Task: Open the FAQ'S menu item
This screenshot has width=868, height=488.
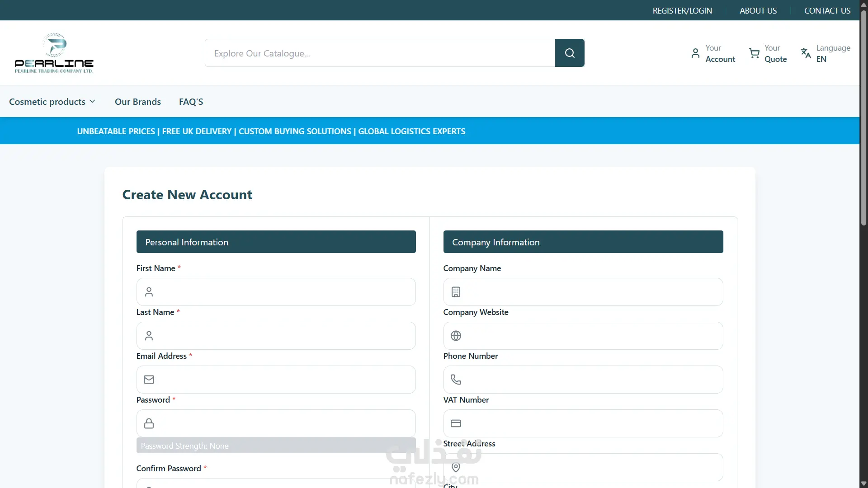Action: coord(191,102)
